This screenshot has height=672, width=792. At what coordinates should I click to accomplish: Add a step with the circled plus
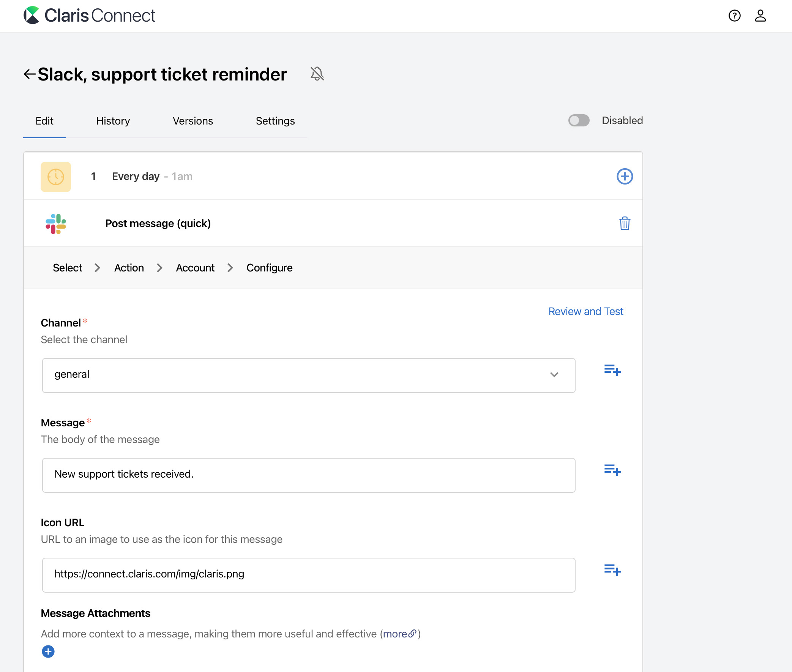coord(625,177)
